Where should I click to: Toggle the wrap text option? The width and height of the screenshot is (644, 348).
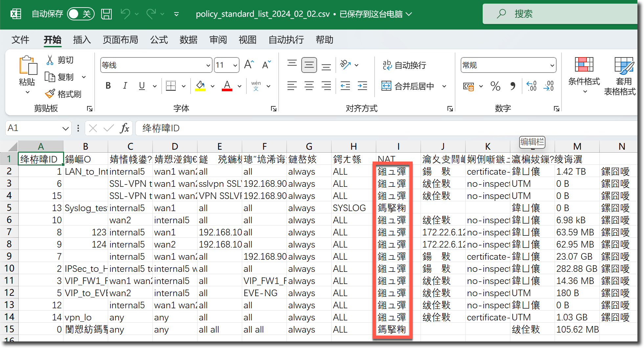point(404,65)
